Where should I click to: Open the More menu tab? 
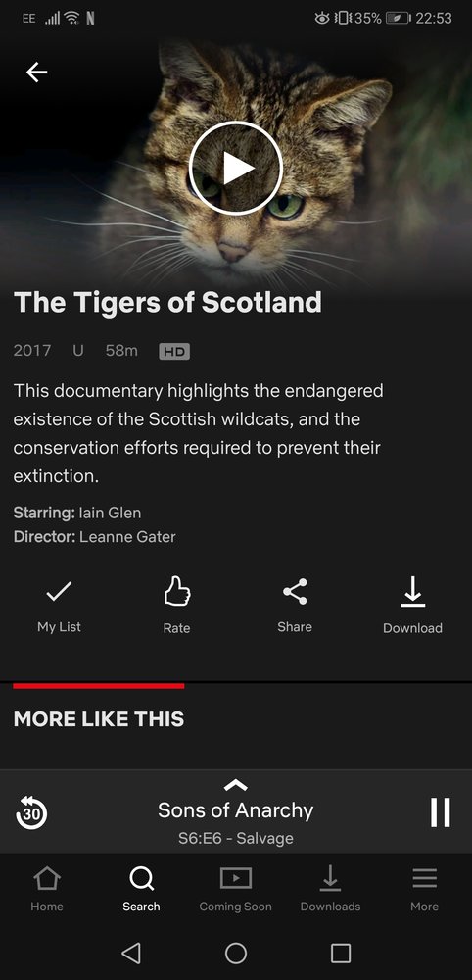click(425, 888)
